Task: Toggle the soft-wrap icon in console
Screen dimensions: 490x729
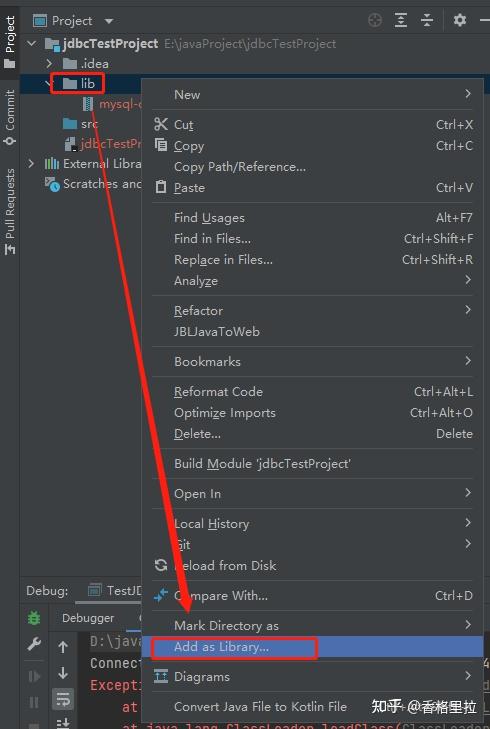Action: pyautogui.click(x=63, y=698)
